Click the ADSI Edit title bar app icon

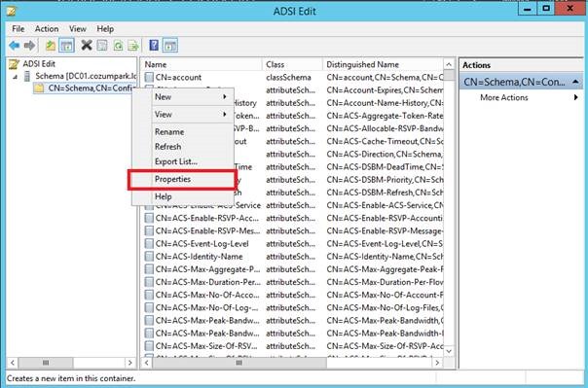click(x=12, y=12)
